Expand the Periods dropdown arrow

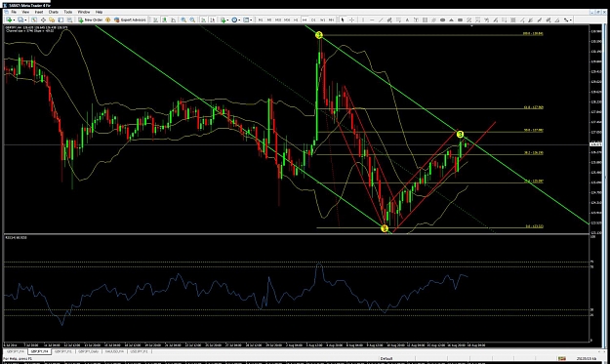[x=239, y=20]
